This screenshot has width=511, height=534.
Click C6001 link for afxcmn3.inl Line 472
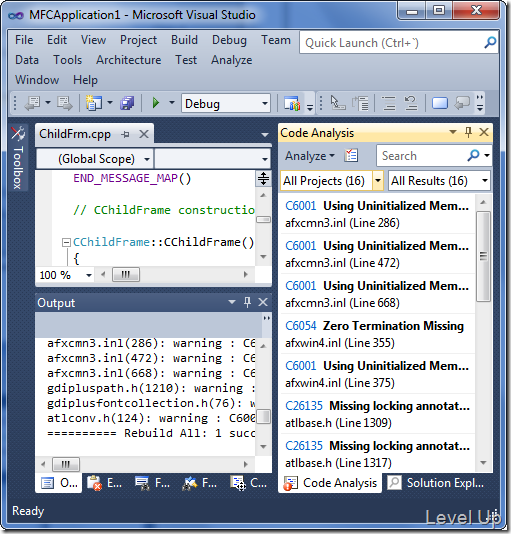point(301,246)
